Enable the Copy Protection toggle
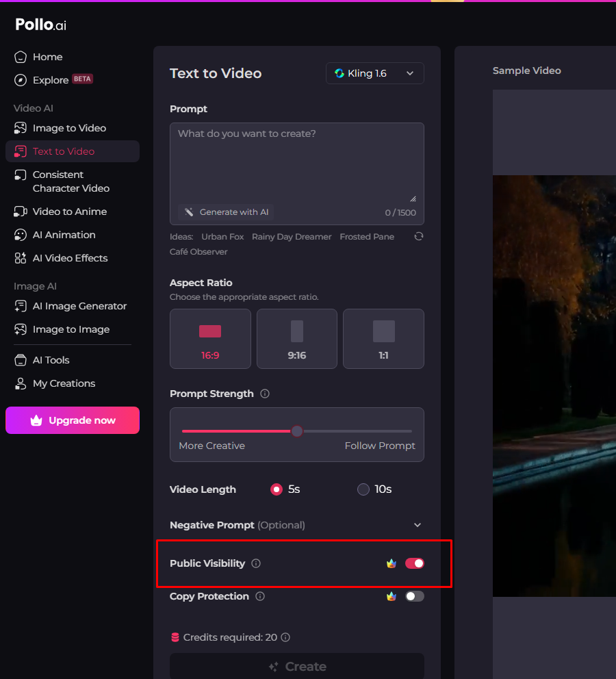616x679 pixels. click(x=415, y=596)
